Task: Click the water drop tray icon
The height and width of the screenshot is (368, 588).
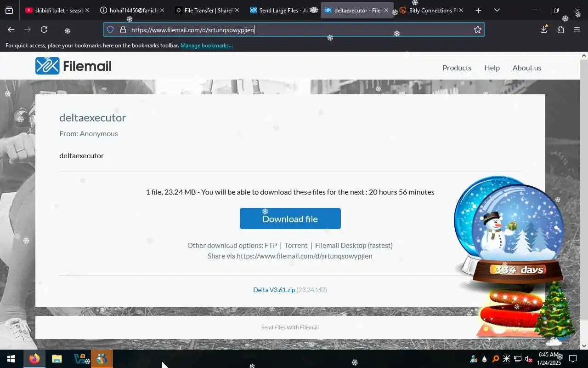Action: [x=484, y=359]
